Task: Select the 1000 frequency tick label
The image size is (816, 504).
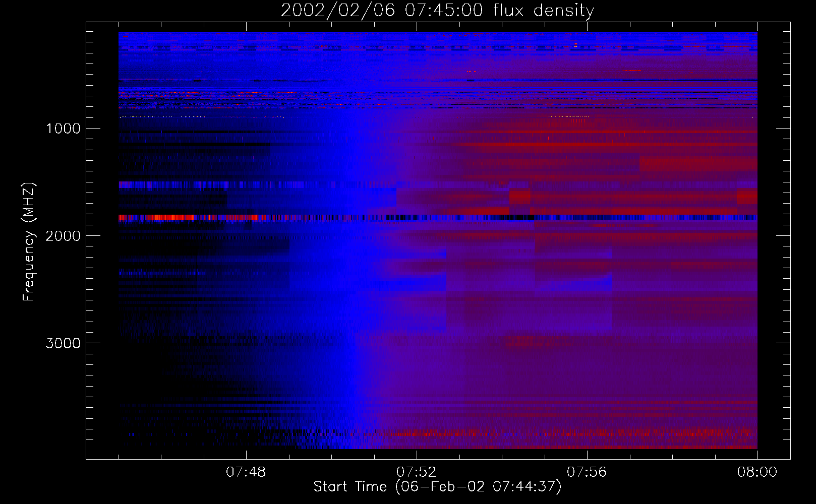Action: (x=63, y=129)
